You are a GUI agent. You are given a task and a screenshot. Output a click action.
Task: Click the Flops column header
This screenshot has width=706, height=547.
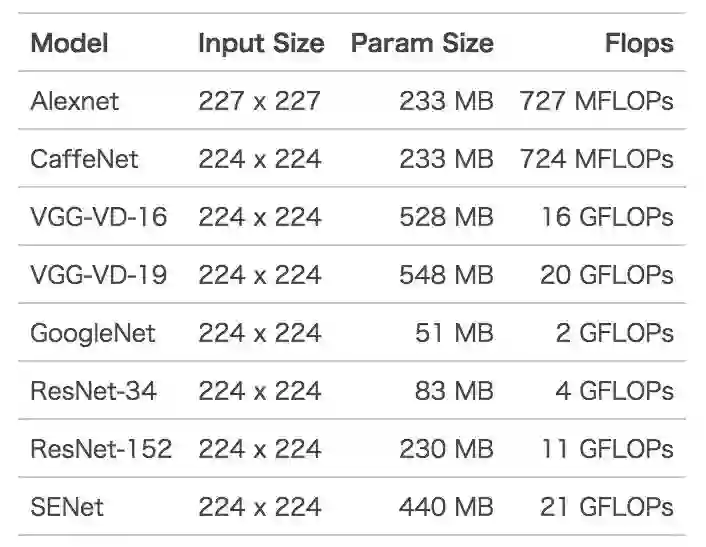(x=638, y=43)
